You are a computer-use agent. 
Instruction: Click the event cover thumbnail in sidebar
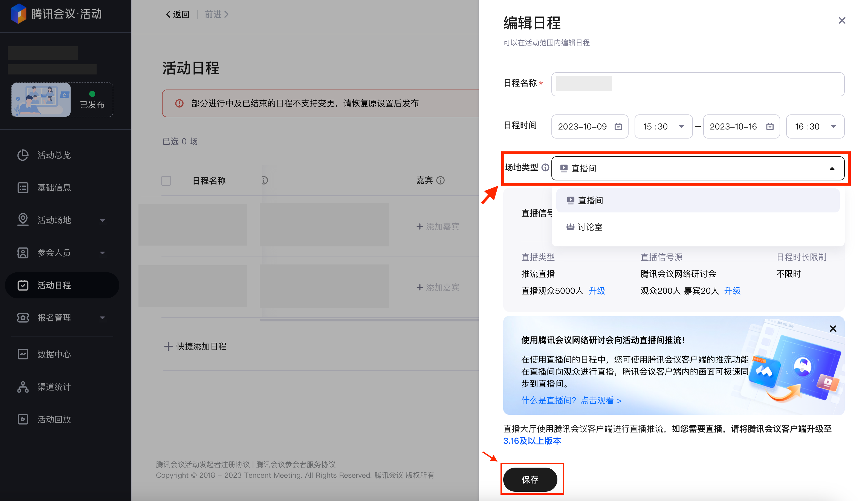[x=41, y=100]
